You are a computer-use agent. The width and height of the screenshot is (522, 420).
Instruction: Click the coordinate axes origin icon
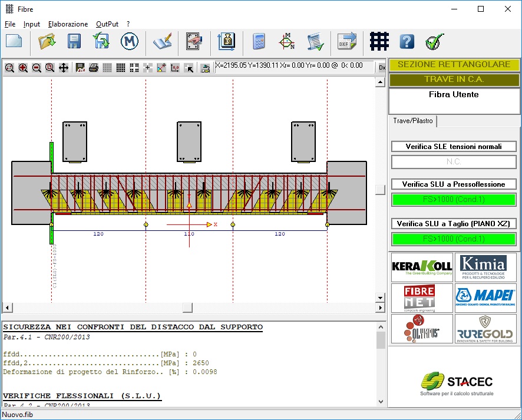pyautogui.click(x=161, y=68)
